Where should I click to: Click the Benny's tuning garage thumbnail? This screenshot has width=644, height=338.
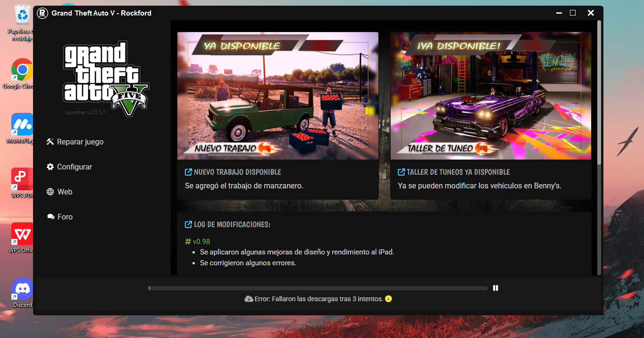[491, 96]
